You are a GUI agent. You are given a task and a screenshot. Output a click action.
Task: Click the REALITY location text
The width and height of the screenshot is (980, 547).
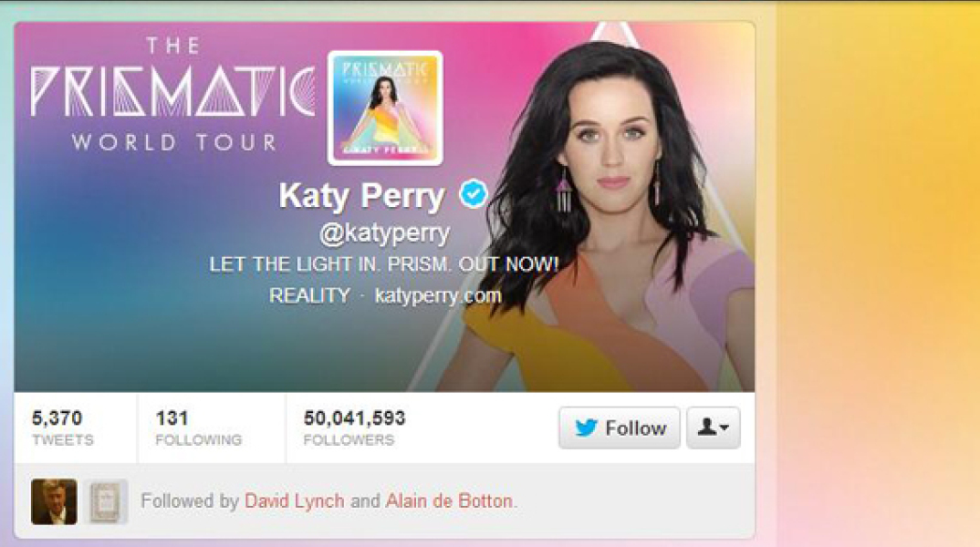point(309,295)
